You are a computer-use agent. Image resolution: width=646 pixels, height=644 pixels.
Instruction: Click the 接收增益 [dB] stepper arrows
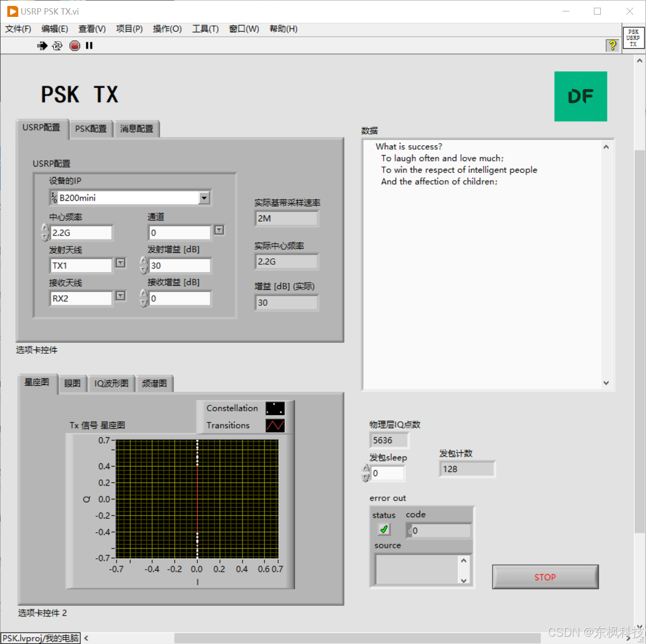coord(144,298)
